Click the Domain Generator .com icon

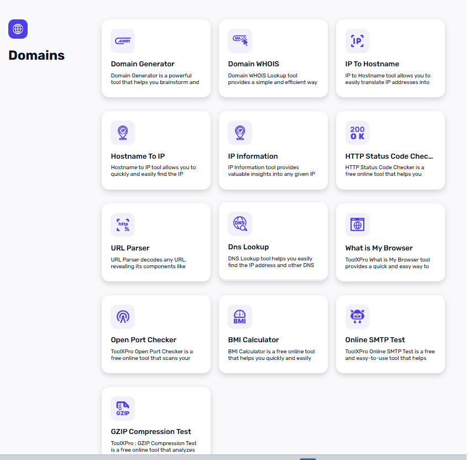coord(122,41)
